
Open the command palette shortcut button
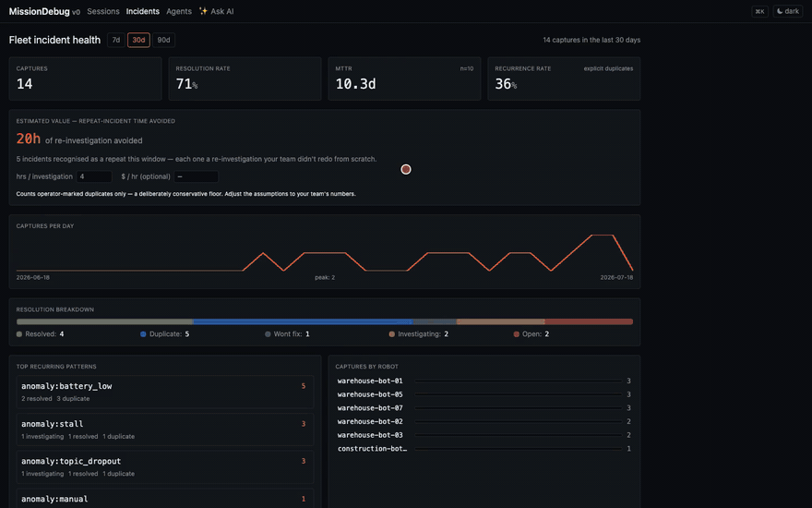pyautogui.click(x=759, y=11)
